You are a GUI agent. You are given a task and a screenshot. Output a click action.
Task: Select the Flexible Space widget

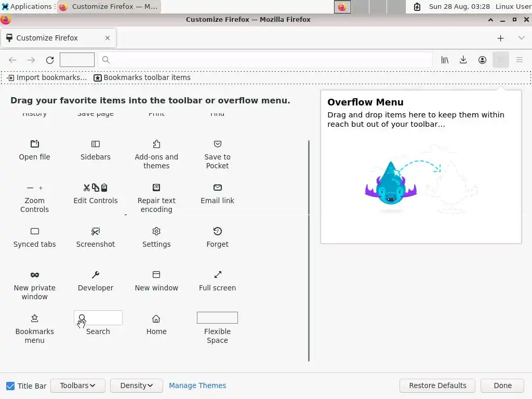click(217, 317)
